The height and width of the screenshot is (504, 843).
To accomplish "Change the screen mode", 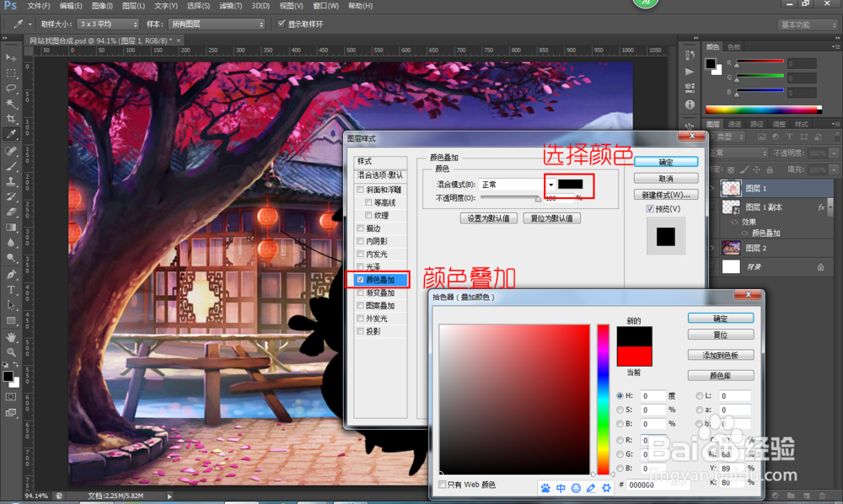I will [11, 413].
